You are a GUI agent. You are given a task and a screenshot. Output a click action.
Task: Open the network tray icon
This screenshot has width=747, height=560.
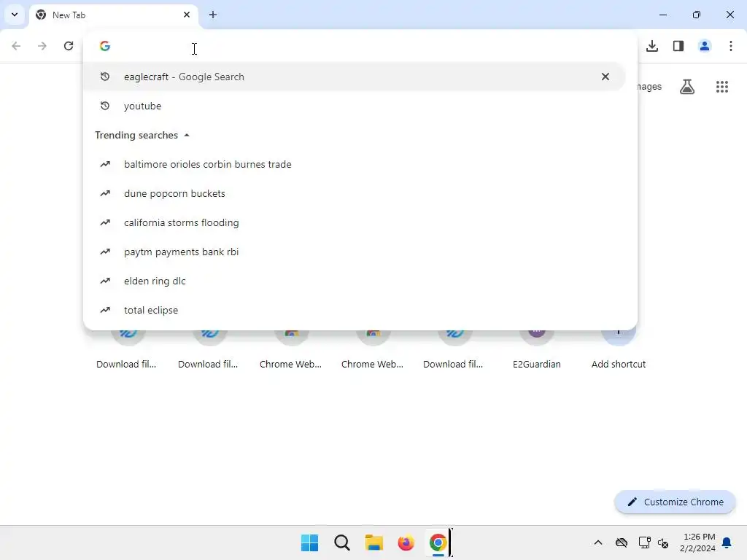point(645,542)
